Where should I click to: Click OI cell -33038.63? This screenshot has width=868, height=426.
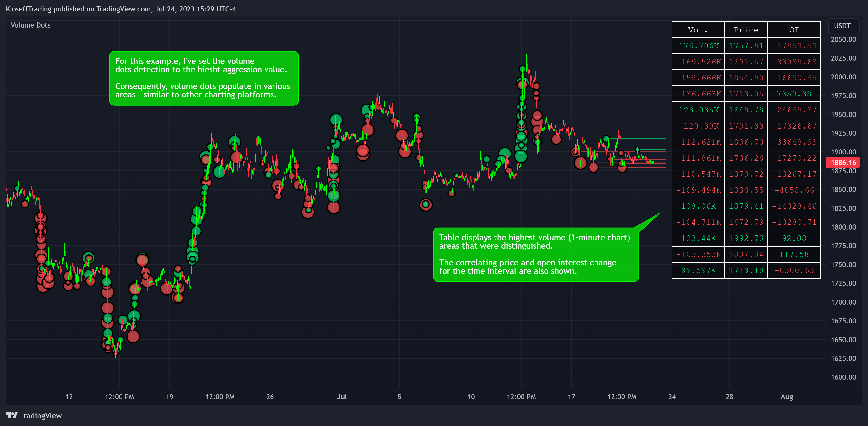point(794,62)
